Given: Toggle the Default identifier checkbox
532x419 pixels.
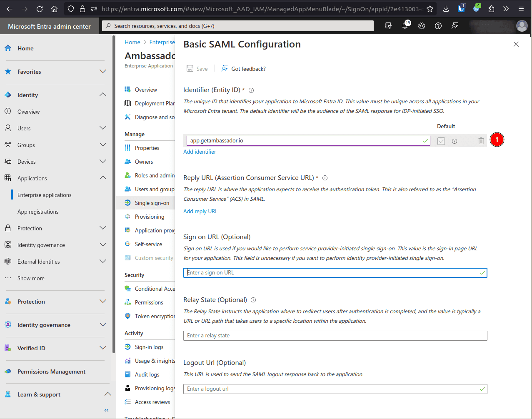Looking at the screenshot, I should [x=441, y=141].
